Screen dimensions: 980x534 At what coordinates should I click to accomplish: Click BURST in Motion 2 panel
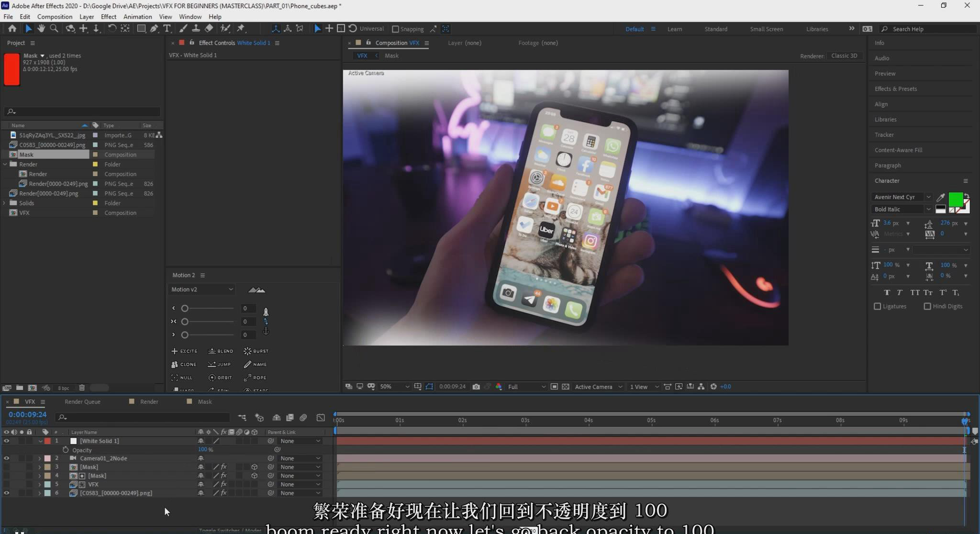pyautogui.click(x=256, y=351)
